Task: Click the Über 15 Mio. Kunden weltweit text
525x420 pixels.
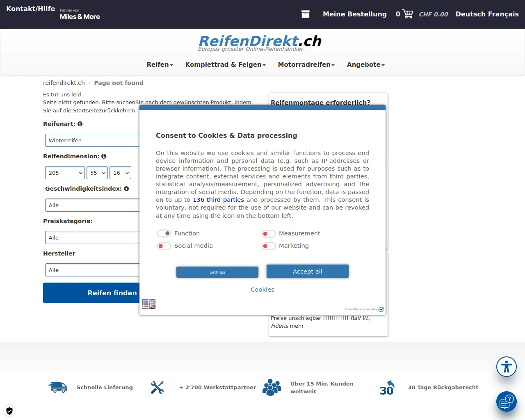Action: (x=322, y=388)
